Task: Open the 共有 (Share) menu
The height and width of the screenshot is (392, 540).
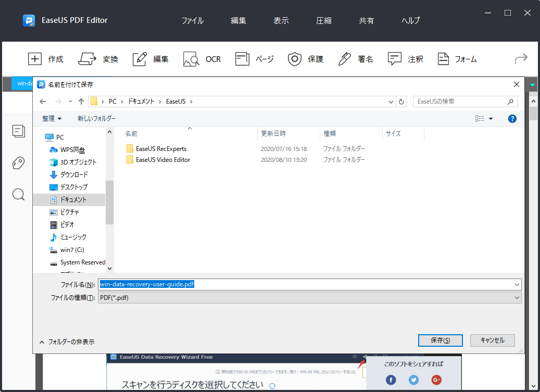Action: 367,20
